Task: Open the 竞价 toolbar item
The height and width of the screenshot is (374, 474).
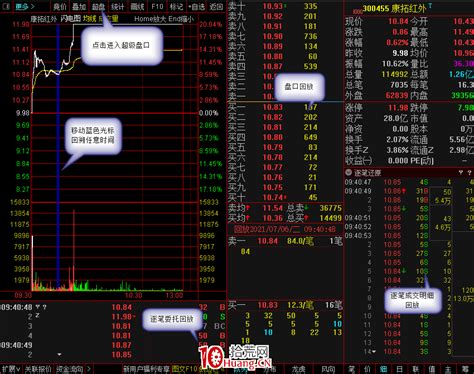Action: 60,6
